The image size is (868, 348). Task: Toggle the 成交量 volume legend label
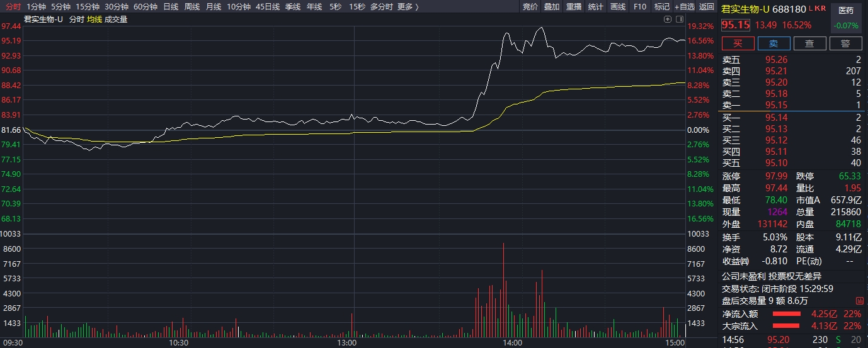[116, 20]
